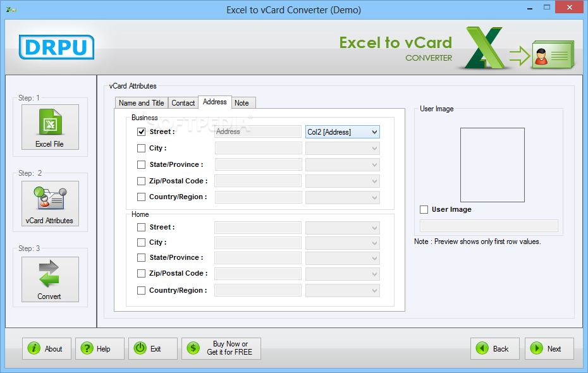
Task: Click the About button label
Action: point(53,348)
